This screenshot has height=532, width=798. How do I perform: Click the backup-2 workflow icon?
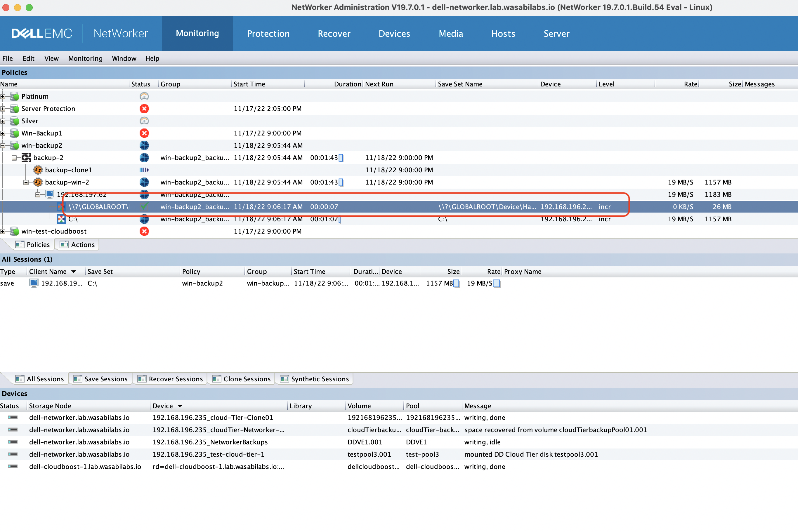tap(26, 158)
